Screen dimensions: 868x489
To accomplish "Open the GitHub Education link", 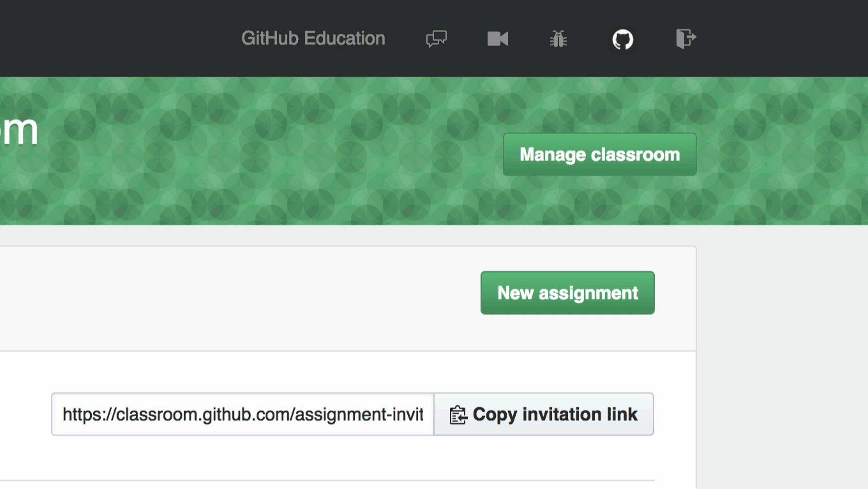I will coord(313,38).
